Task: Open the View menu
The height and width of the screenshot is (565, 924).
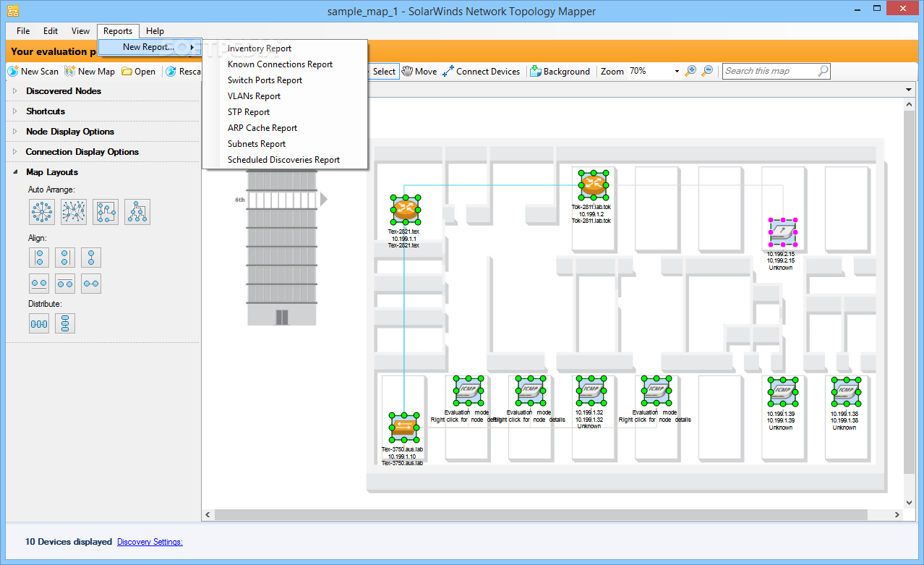Action: (x=80, y=31)
